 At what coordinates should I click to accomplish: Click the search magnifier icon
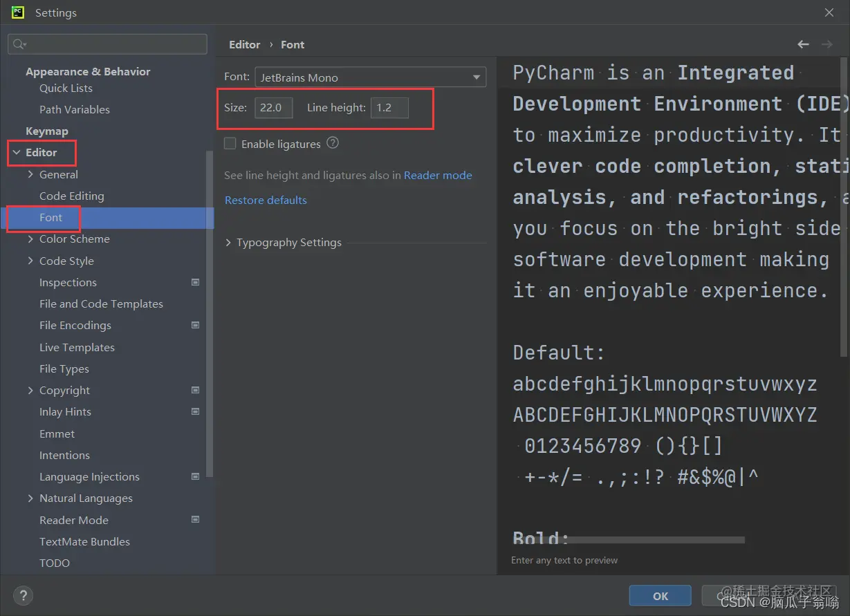tap(19, 44)
